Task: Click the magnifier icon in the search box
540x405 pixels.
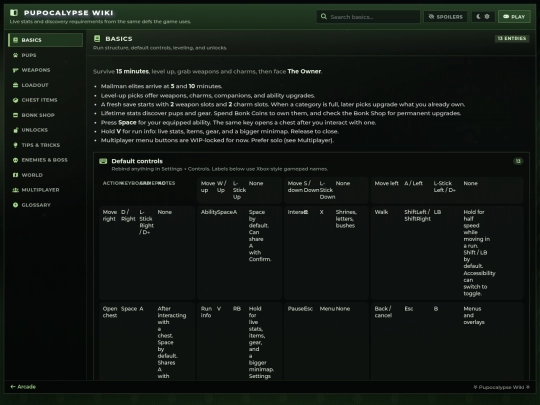Action: (x=324, y=16)
